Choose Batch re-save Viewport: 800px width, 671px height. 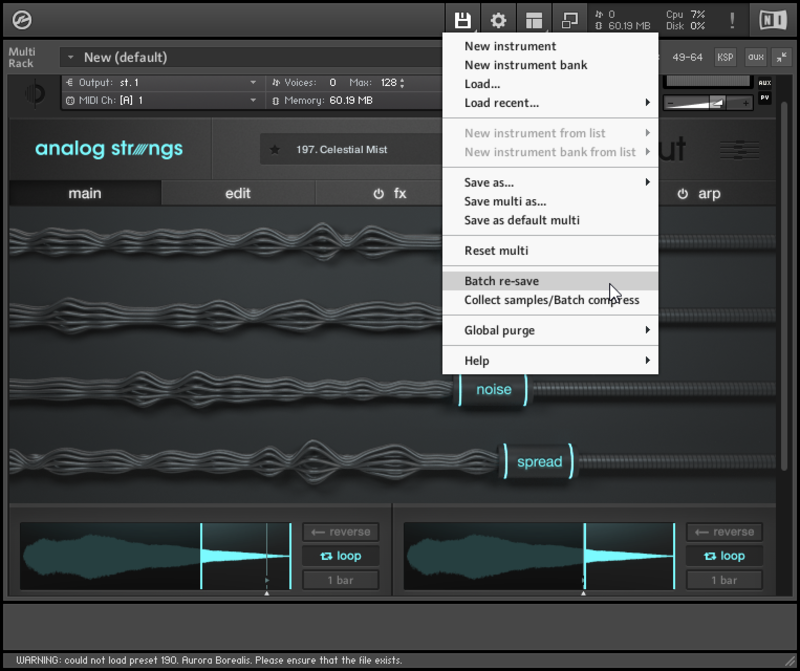tap(551, 281)
